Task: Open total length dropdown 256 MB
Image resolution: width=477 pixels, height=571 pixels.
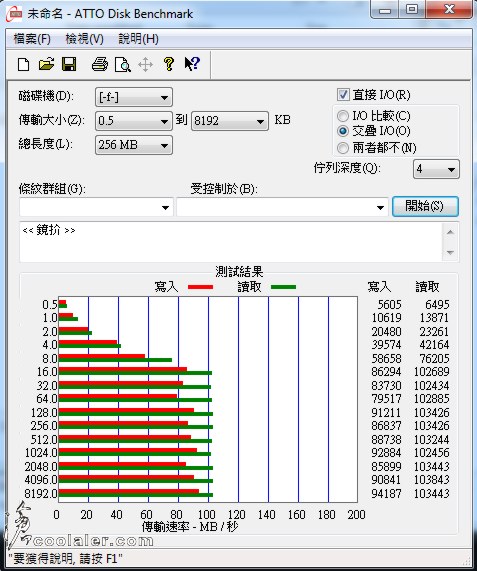Action: [x=134, y=145]
